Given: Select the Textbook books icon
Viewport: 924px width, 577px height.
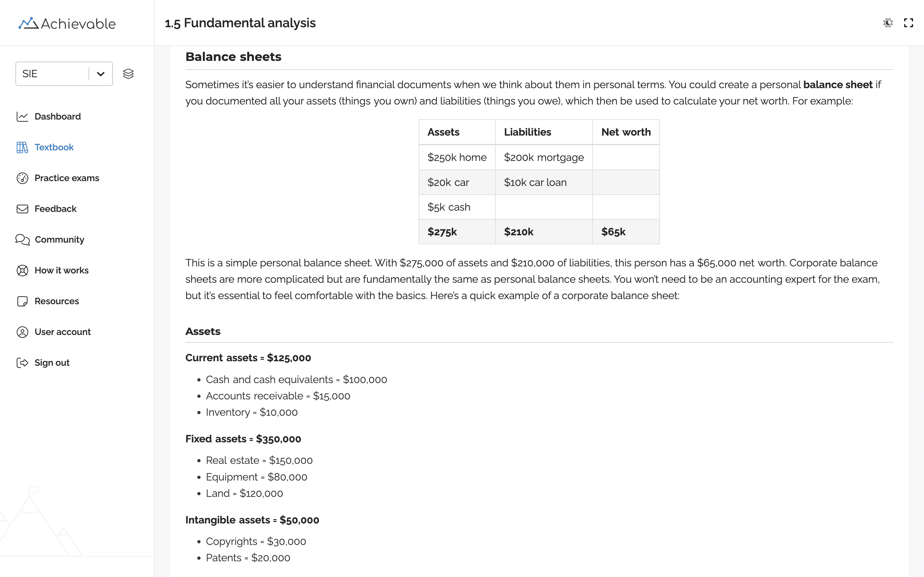Looking at the screenshot, I should pos(22,147).
